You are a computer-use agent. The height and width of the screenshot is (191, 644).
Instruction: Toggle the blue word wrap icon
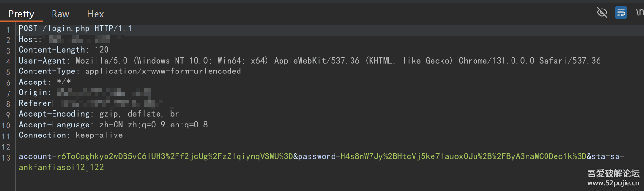621,12
